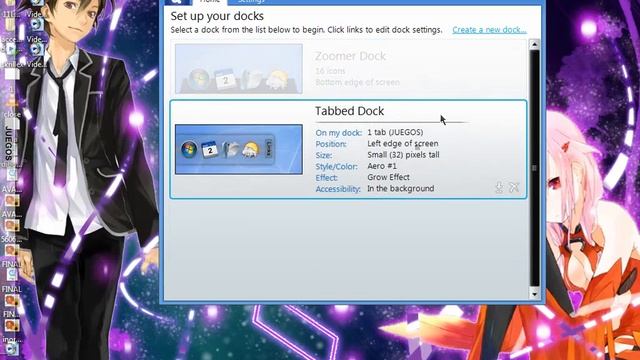Click the 'Left edge of screen' value

(403, 144)
